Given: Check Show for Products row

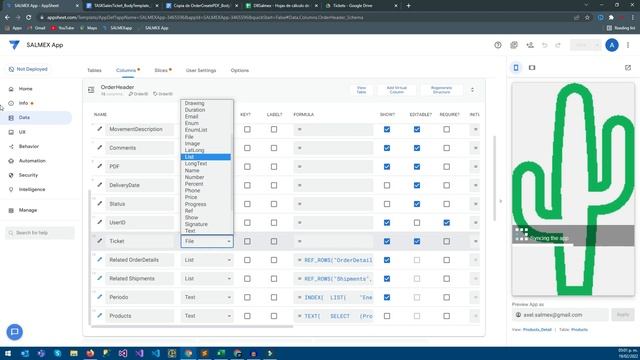Looking at the screenshot, I should (387, 316).
